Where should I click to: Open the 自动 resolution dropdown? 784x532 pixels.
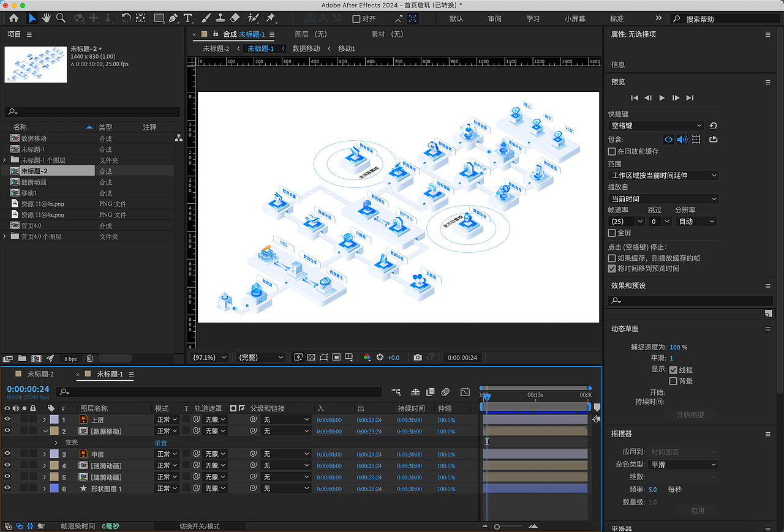696,222
